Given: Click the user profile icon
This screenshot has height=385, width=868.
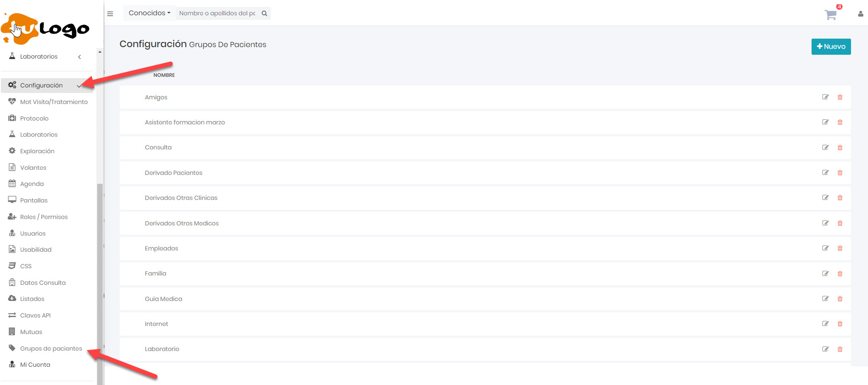Looking at the screenshot, I should [x=860, y=14].
